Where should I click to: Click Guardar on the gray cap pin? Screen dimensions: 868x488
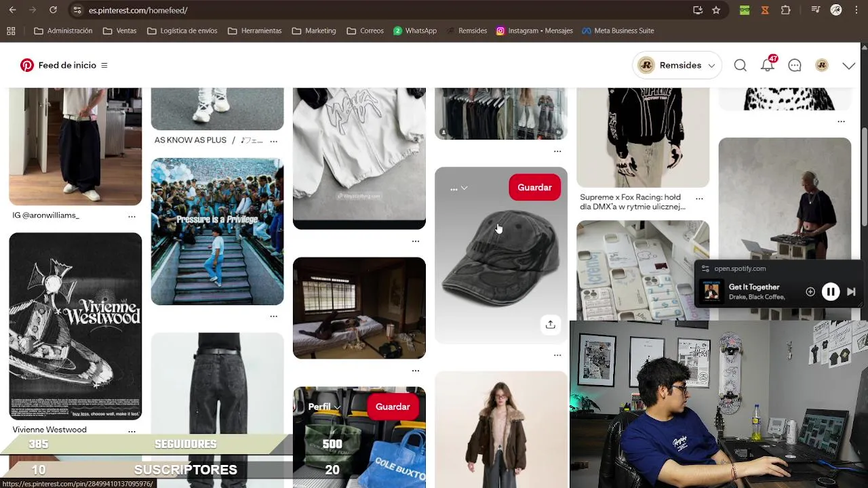(534, 188)
